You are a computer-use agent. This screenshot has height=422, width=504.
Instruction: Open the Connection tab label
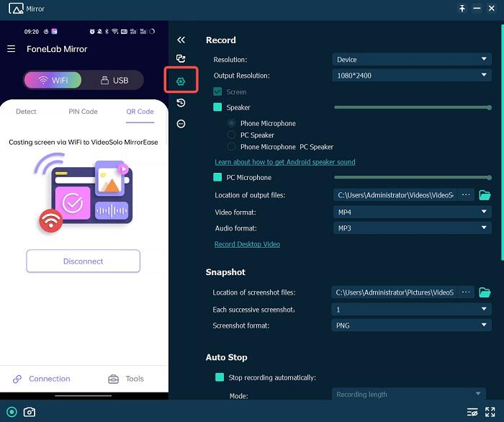(50, 379)
